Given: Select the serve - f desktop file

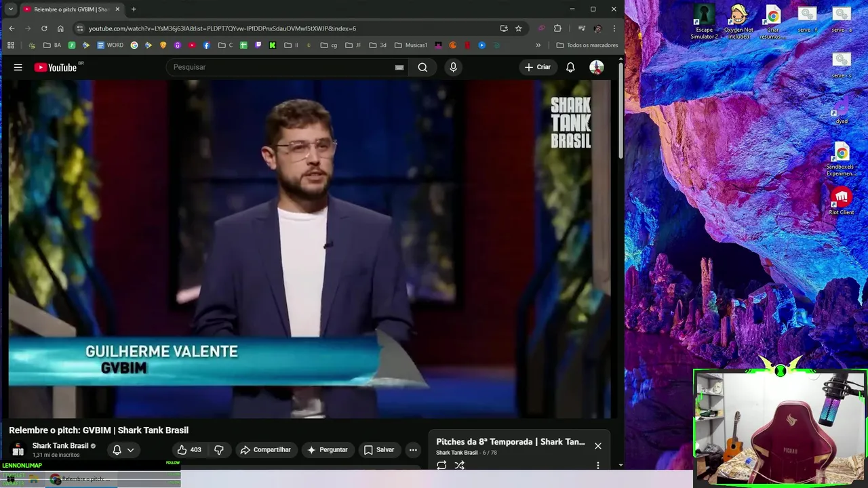Looking at the screenshot, I should click(807, 20).
